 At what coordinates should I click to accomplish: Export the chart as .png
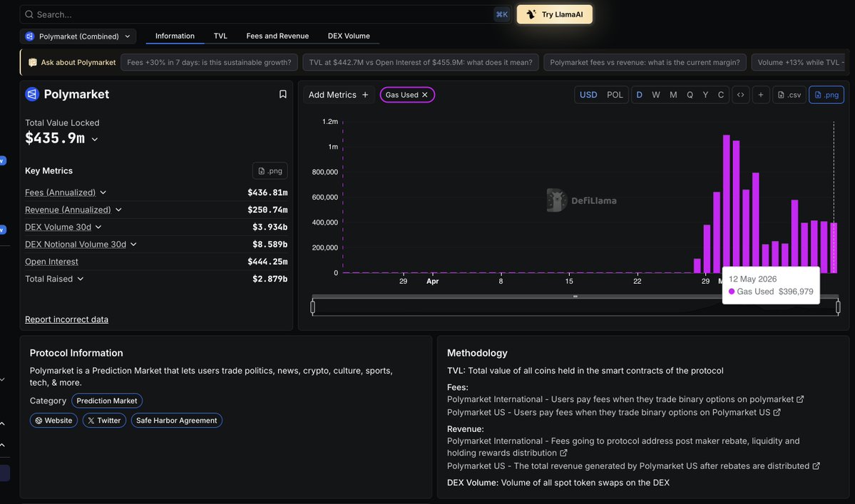pos(826,95)
